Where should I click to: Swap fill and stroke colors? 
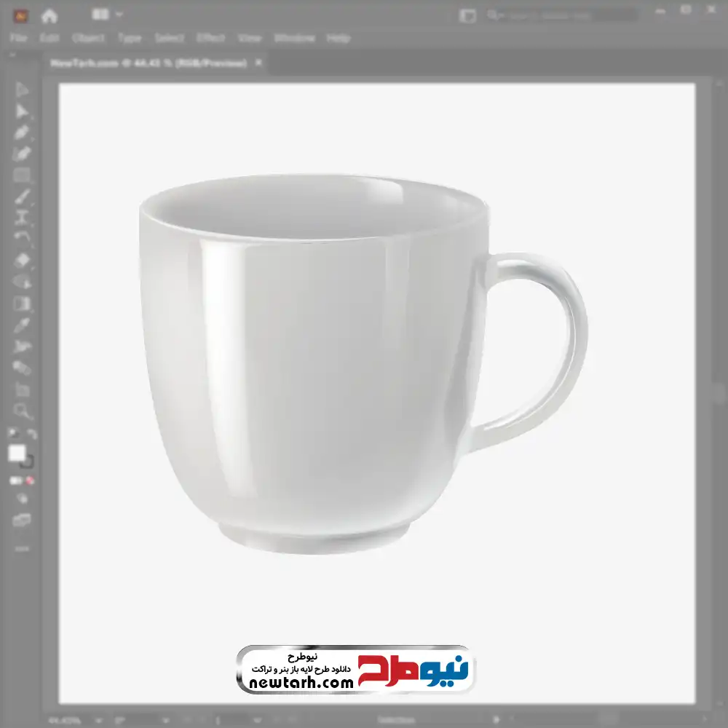coord(32,435)
